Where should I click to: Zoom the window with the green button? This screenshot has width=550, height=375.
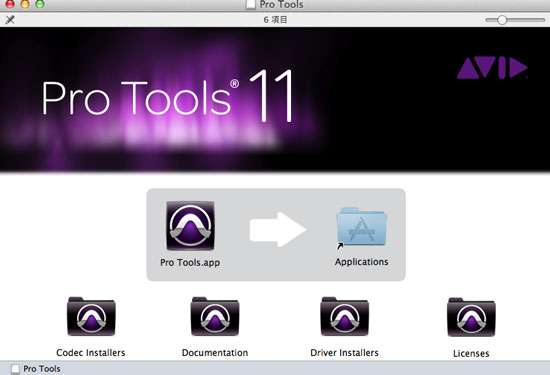(x=40, y=4)
